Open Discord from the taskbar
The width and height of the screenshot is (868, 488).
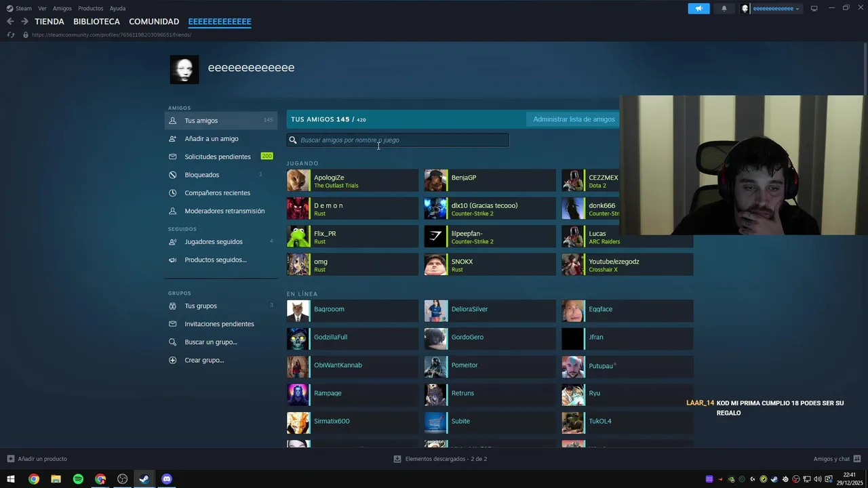167,479
